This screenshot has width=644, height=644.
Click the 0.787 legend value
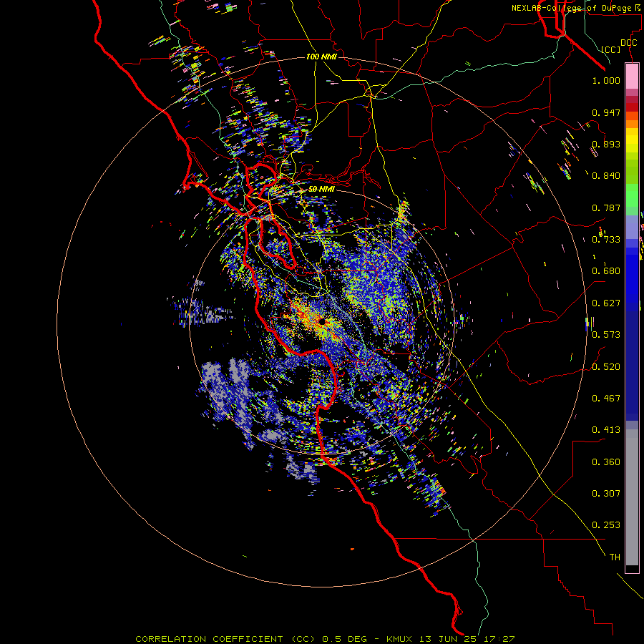(x=606, y=208)
